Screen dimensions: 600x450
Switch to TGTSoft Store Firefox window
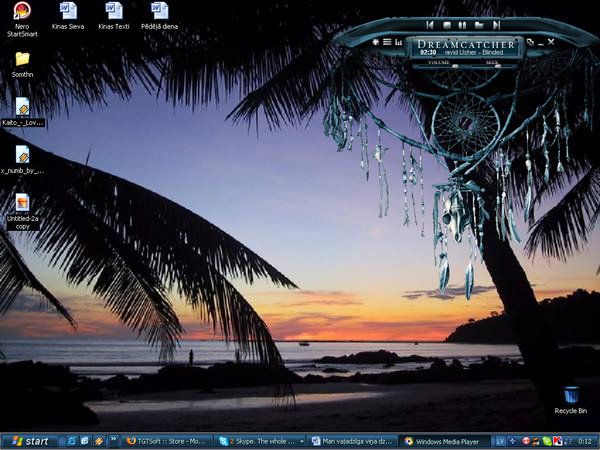click(x=168, y=441)
